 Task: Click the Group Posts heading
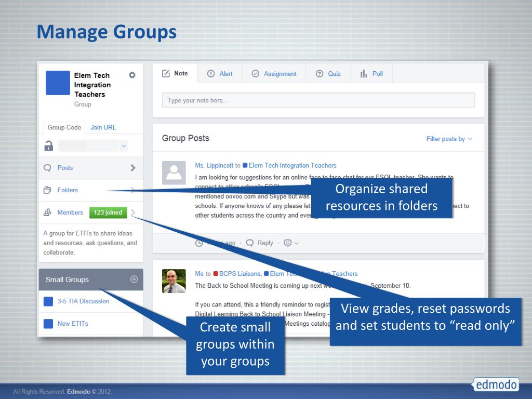(x=185, y=138)
